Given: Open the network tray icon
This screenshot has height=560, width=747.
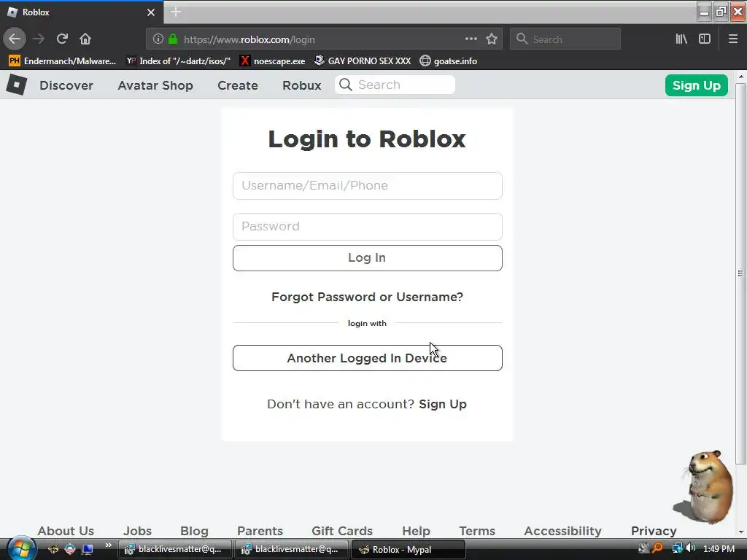Looking at the screenshot, I should click(677, 548).
